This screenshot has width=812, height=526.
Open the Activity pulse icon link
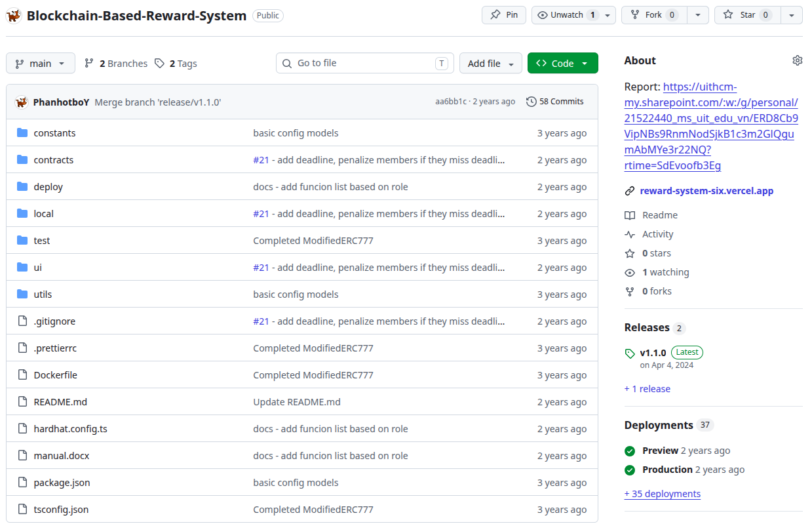[x=630, y=234]
